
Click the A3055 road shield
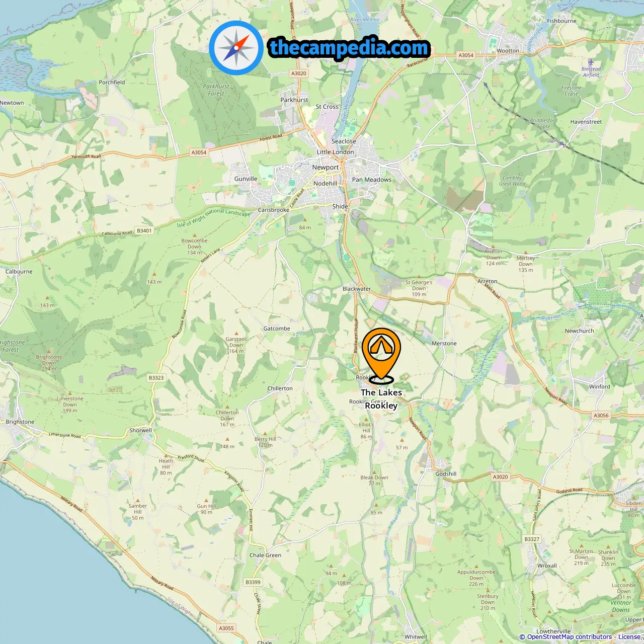[x=226, y=628]
